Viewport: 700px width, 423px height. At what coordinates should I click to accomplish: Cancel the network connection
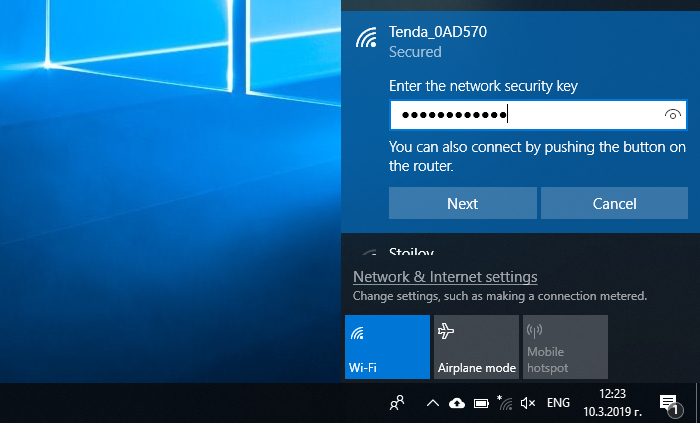[614, 203]
